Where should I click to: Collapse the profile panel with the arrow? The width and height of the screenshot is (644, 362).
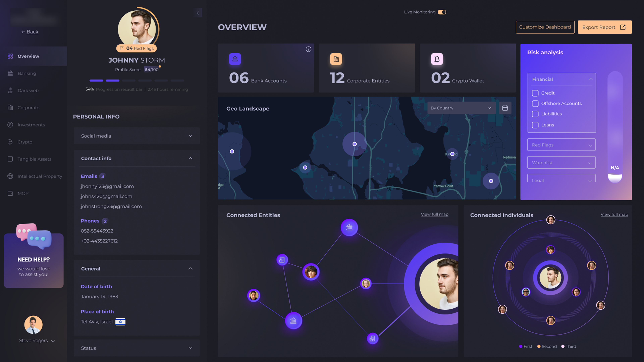coord(198,13)
